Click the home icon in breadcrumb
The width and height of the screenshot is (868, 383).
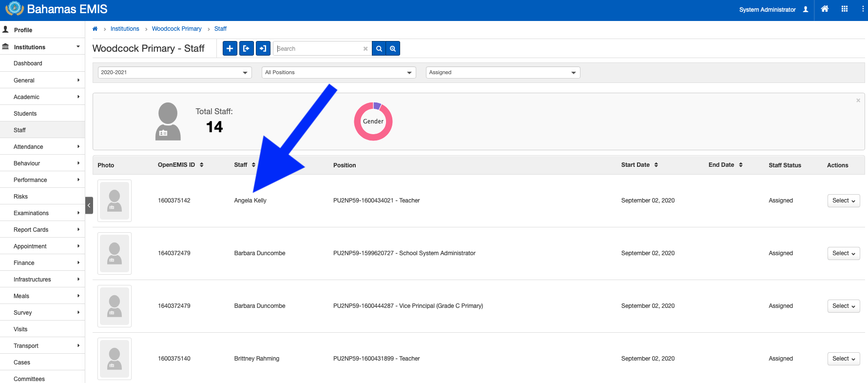(95, 29)
